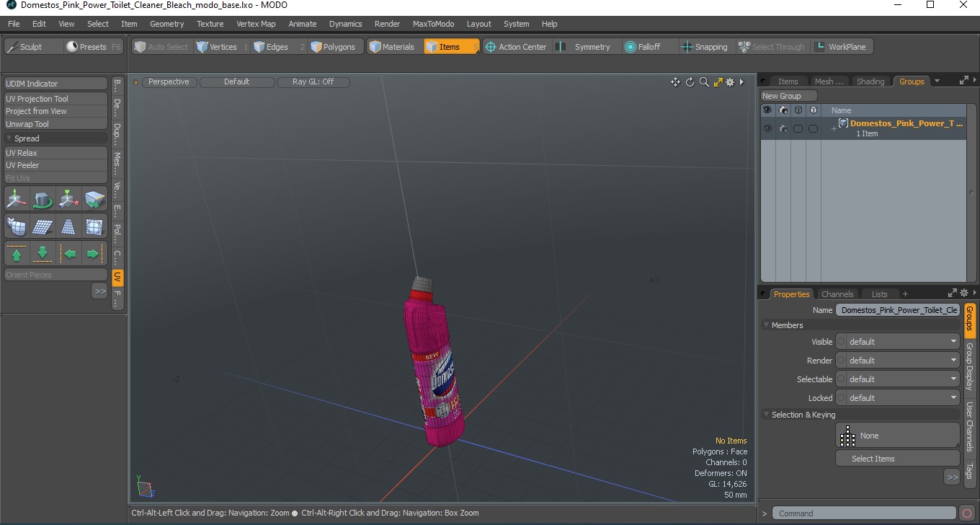Click the viewport zoom magnifier icon
Viewport: 980px width, 525px height.
704,82
